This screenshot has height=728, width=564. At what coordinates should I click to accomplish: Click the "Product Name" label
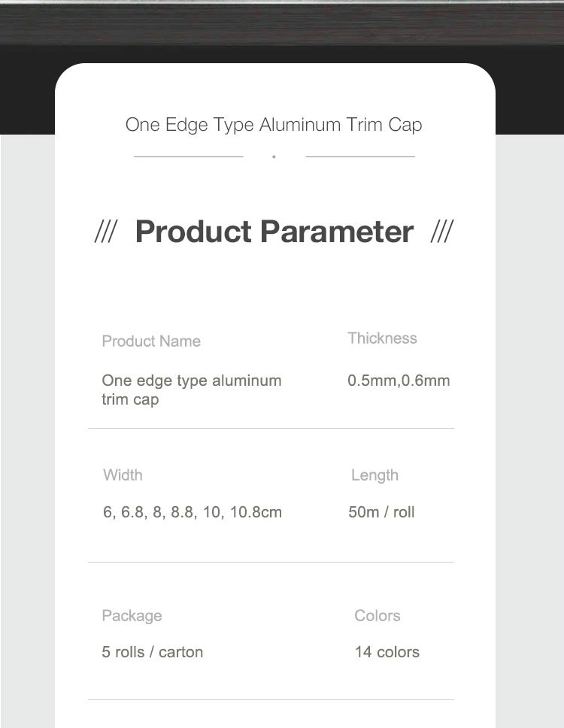pos(151,341)
